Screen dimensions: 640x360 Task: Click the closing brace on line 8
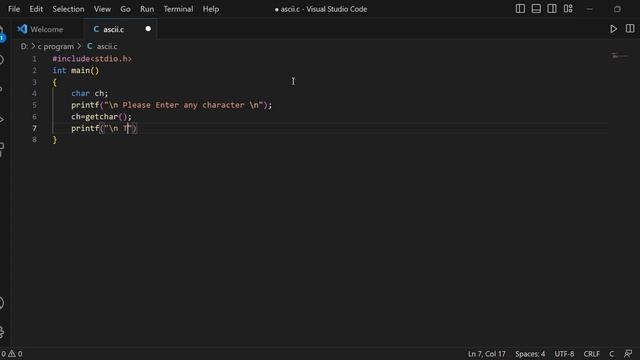click(x=55, y=140)
